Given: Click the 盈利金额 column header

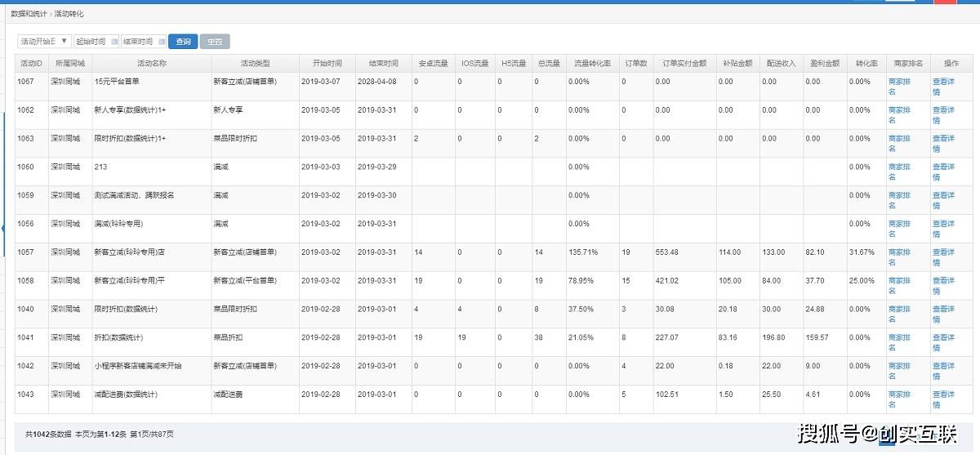Looking at the screenshot, I should [x=824, y=63].
